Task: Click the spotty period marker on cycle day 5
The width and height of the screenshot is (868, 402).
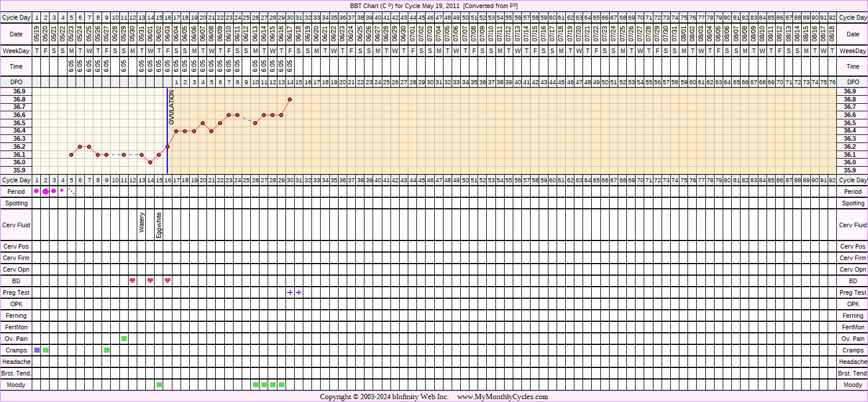Action: (x=72, y=191)
